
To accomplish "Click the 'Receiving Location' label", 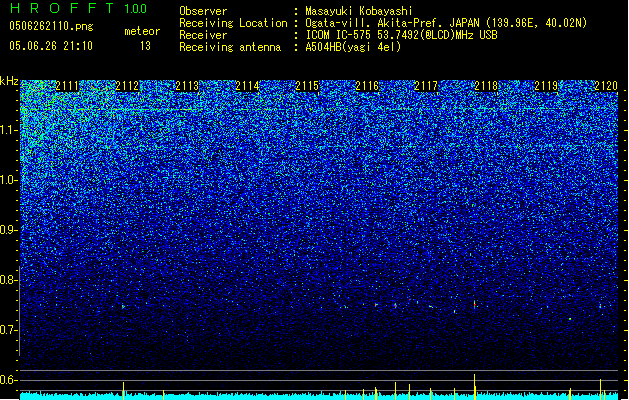I will [x=233, y=23].
